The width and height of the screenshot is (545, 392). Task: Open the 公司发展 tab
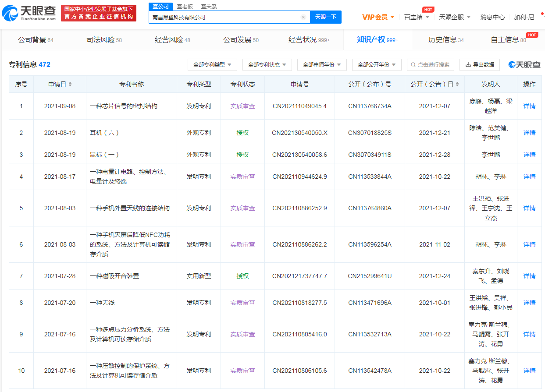(241, 40)
